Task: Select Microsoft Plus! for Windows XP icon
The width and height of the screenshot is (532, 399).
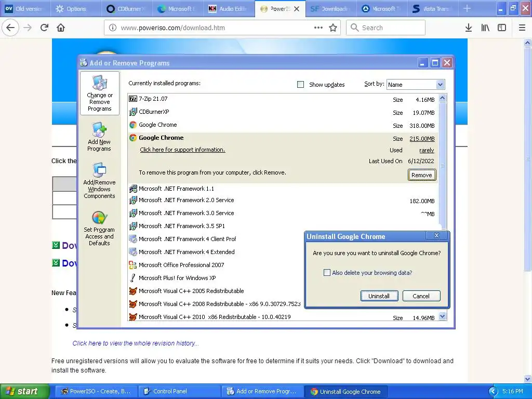Action: 133,278
